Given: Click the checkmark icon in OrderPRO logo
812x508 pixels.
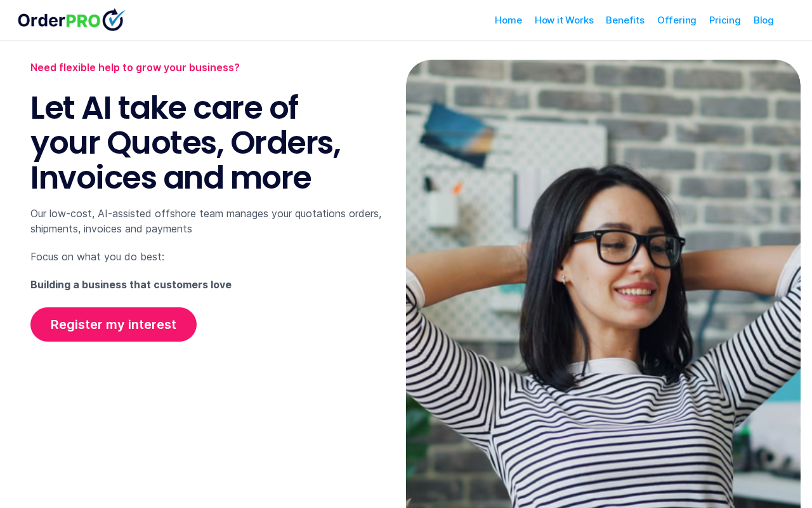Looking at the screenshot, I should pos(114,20).
